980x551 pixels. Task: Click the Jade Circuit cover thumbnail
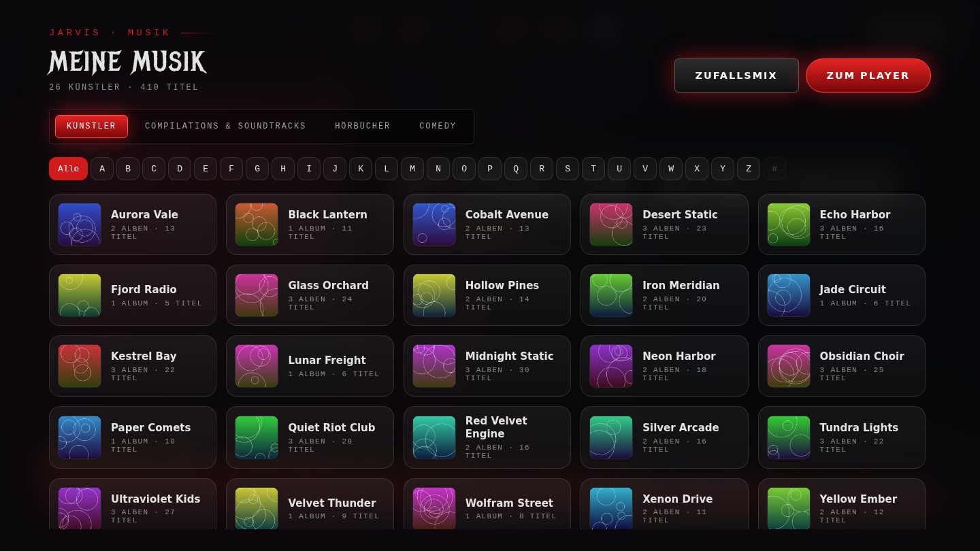tap(789, 295)
